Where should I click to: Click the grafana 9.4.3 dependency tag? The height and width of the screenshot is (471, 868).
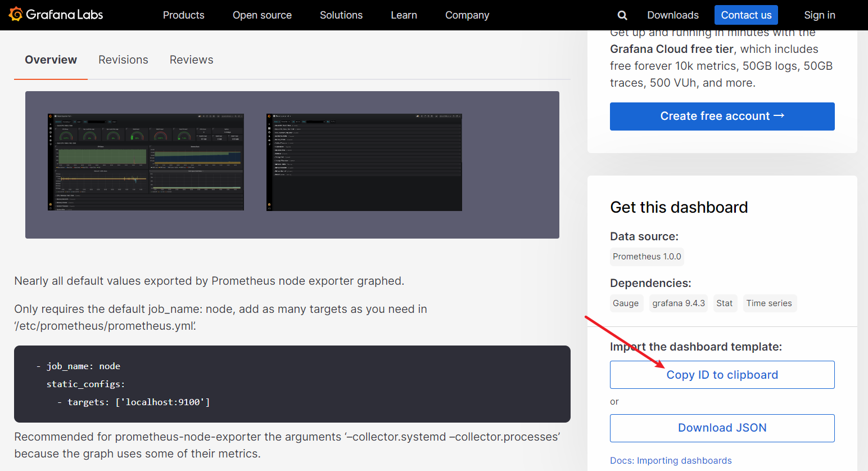point(679,303)
